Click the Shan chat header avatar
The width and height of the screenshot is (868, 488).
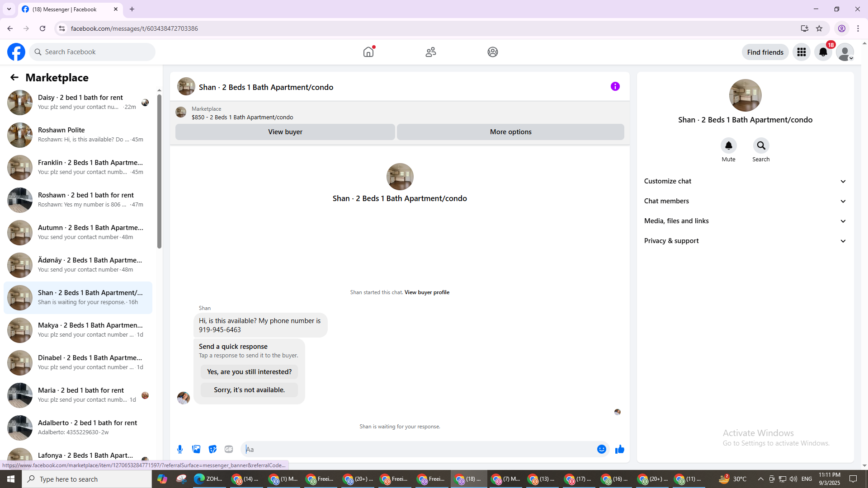pos(186,87)
